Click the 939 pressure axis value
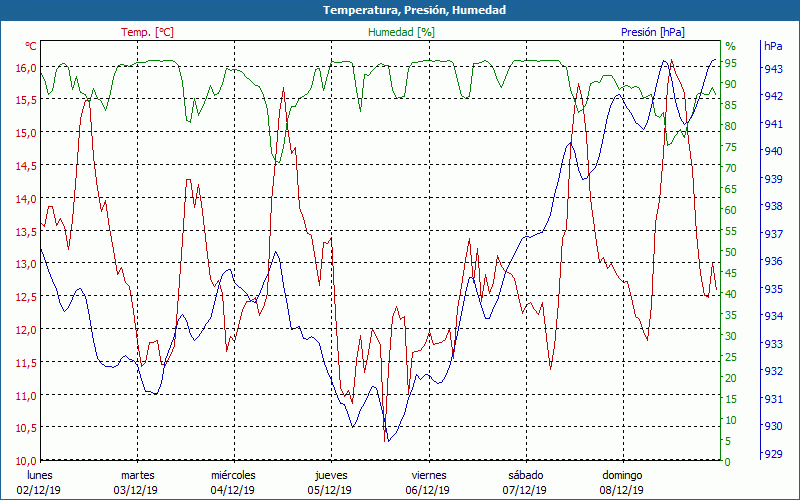800x500 pixels. pyautogui.click(x=773, y=179)
